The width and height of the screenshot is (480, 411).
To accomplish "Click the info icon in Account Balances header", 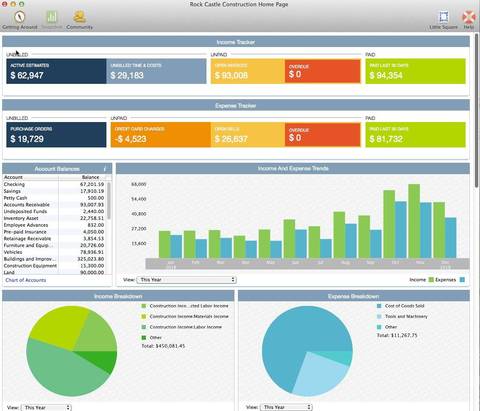I will coord(105,169).
